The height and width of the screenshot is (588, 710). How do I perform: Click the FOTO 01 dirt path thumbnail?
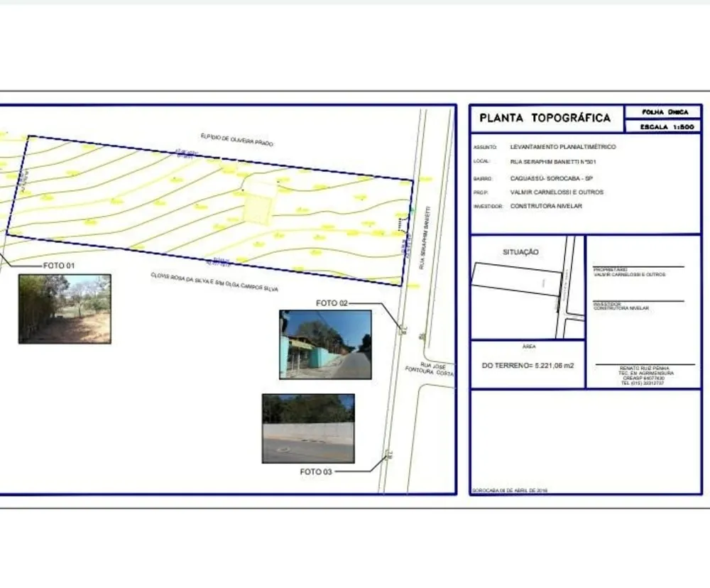point(65,309)
